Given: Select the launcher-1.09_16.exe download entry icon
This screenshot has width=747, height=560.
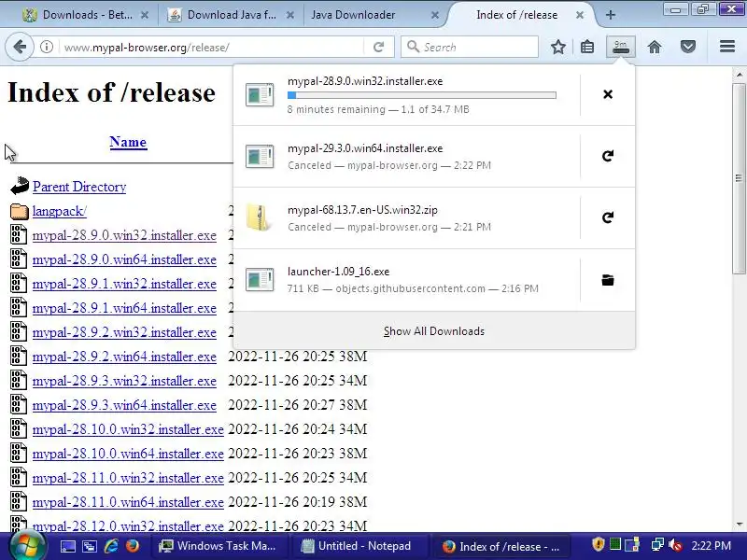Looking at the screenshot, I should point(260,279).
